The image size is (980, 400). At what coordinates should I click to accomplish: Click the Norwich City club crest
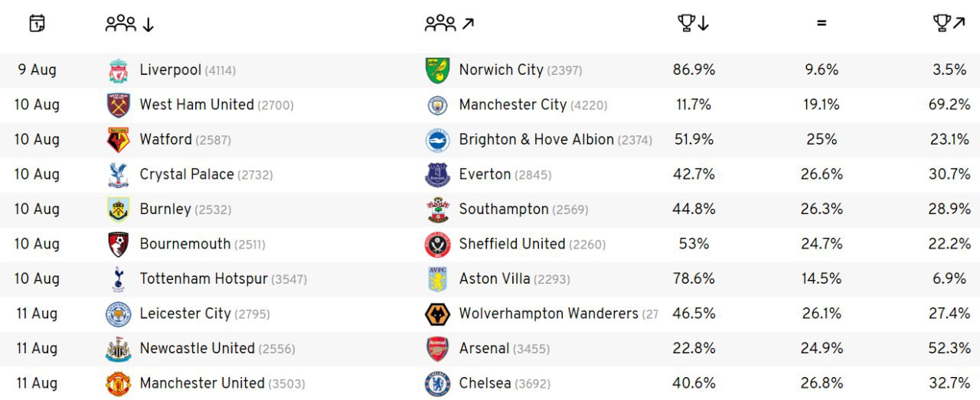coord(437,70)
